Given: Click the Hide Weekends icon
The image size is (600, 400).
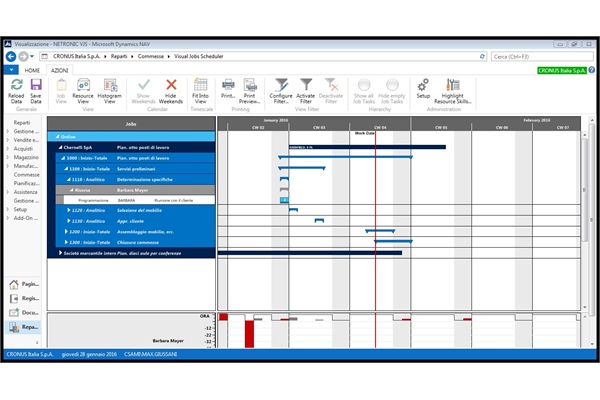Looking at the screenshot, I should click(x=171, y=85).
